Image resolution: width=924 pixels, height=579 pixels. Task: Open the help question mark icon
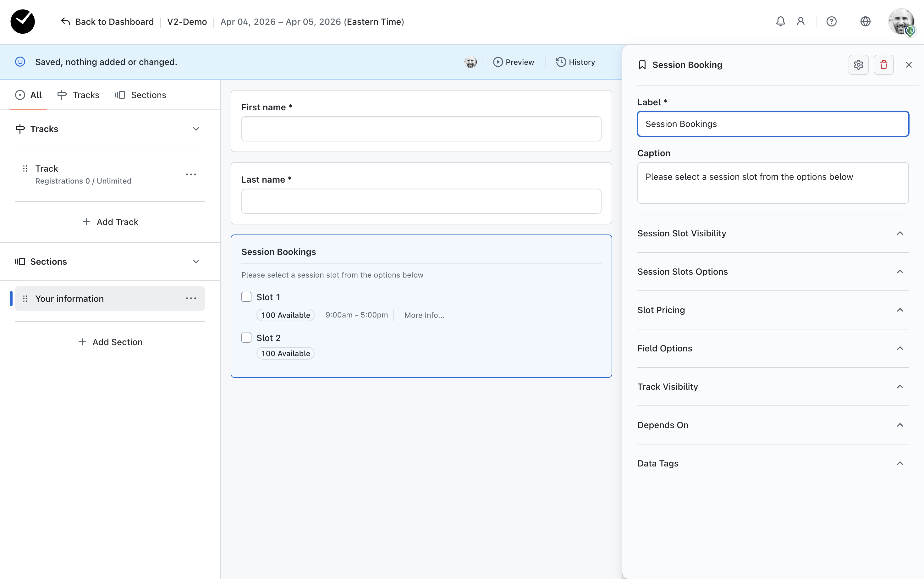click(x=831, y=21)
